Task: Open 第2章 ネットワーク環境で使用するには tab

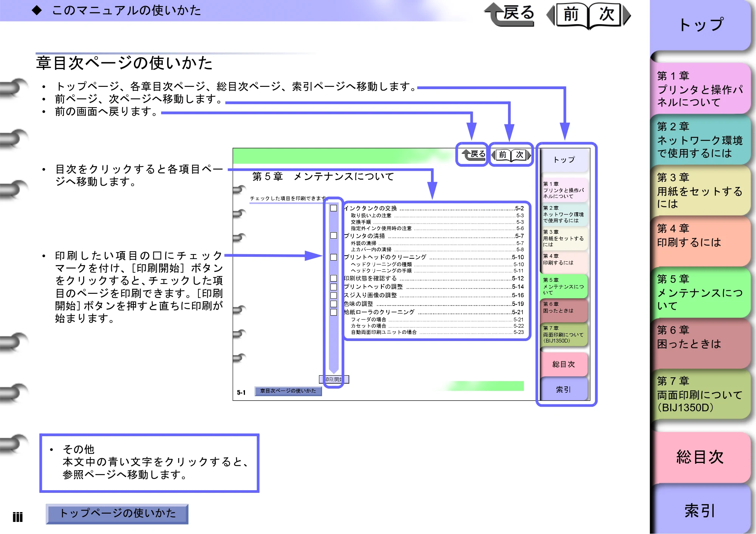Action: [x=701, y=140]
